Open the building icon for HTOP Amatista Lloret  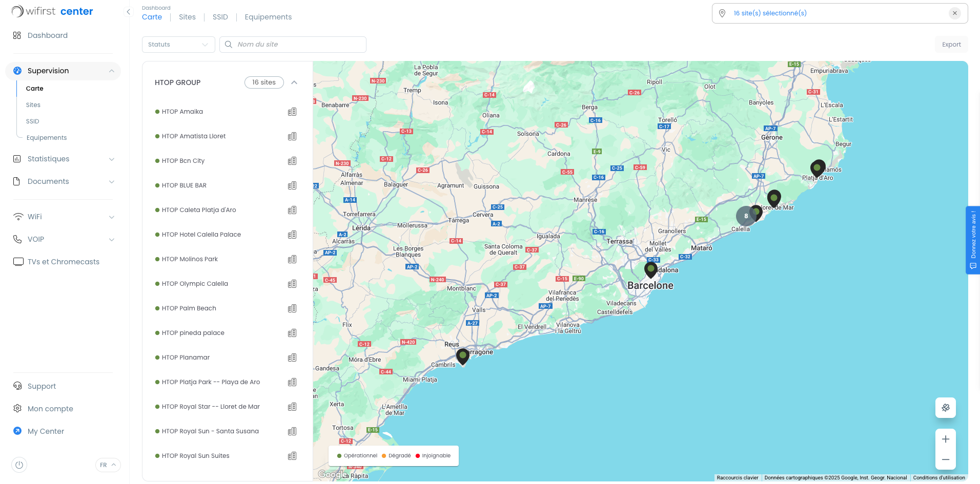292,136
